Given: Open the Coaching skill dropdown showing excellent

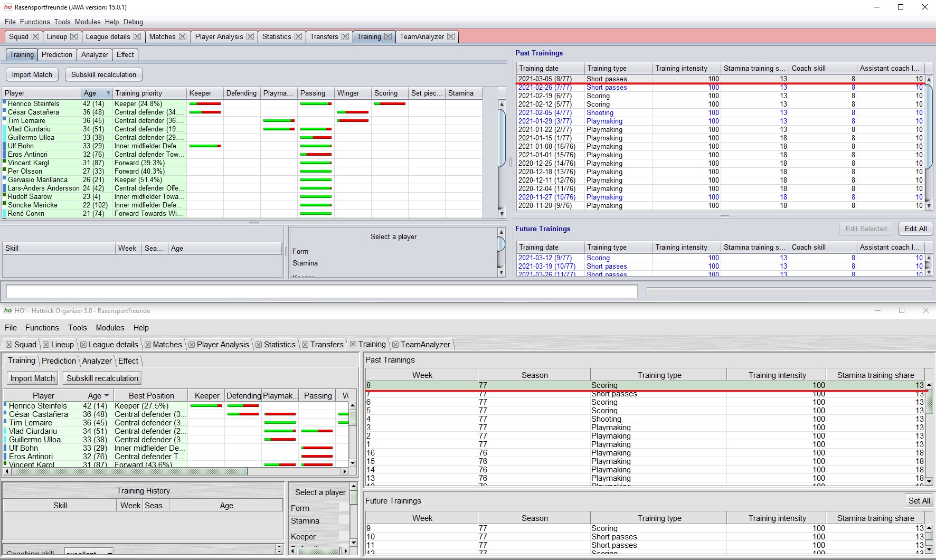Looking at the screenshot, I should click(x=88, y=552).
